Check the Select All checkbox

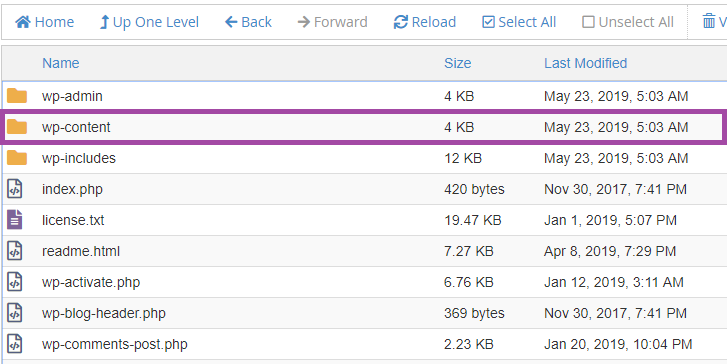(488, 22)
